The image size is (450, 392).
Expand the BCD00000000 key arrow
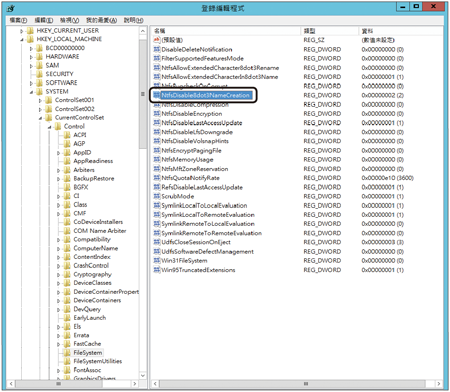coord(31,49)
